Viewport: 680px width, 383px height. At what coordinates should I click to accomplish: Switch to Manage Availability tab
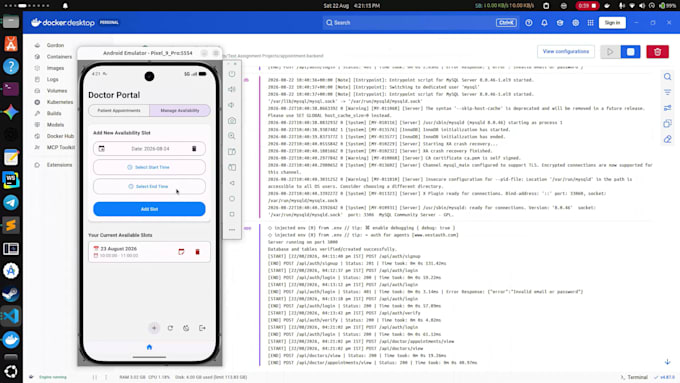[180, 111]
